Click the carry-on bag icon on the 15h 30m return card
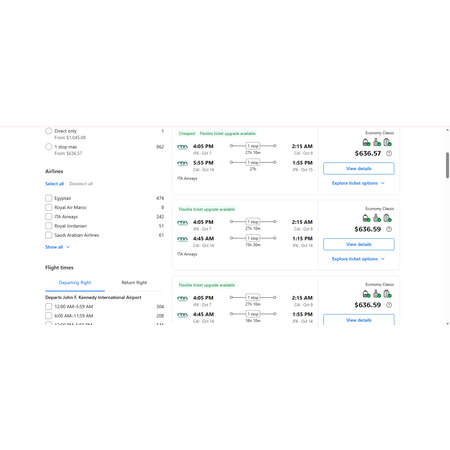The image size is (450, 450). [377, 218]
